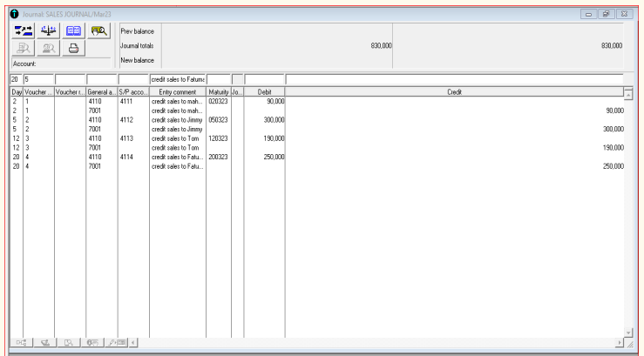The width and height of the screenshot is (644, 356).
Task: Click the horizontal scrollbar right arrow
Action: click(x=620, y=342)
